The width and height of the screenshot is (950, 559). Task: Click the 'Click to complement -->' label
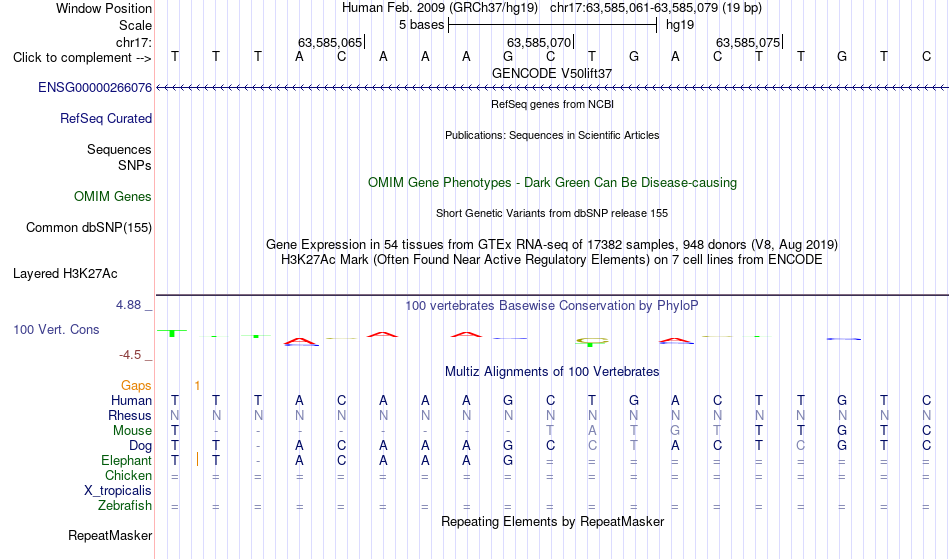pyautogui.click(x=82, y=58)
